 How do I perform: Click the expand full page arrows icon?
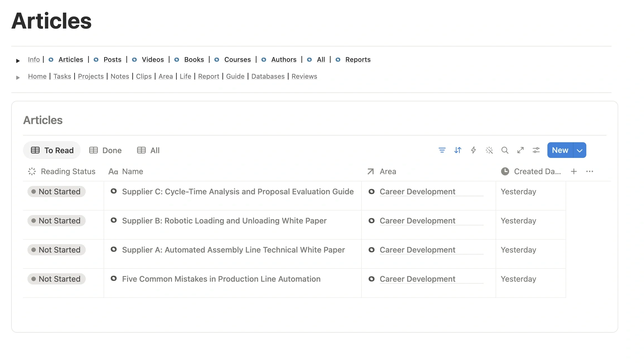point(521,150)
